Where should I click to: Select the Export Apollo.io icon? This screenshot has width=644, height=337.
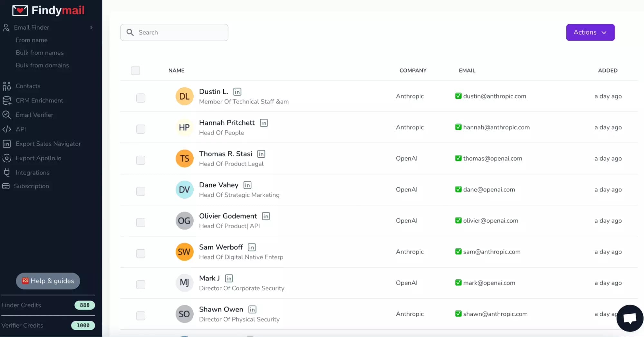pos(7,158)
